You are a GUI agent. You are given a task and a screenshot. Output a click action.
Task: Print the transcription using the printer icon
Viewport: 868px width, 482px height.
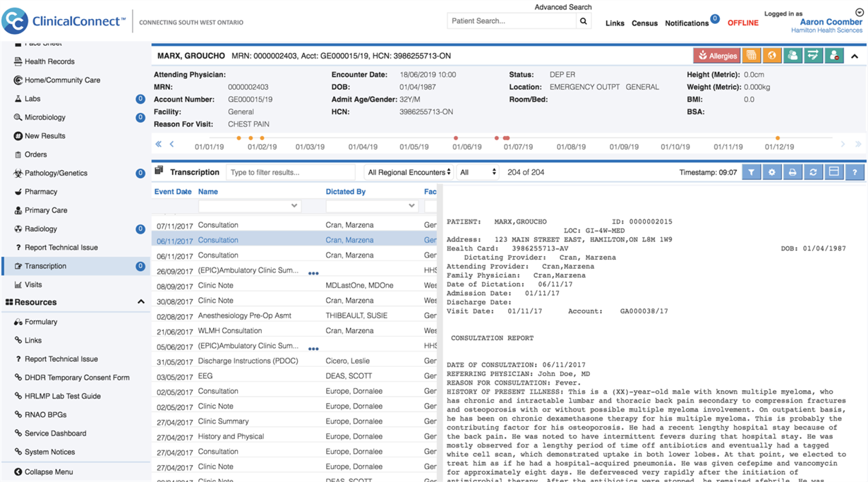pyautogui.click(x=792, y=172)
